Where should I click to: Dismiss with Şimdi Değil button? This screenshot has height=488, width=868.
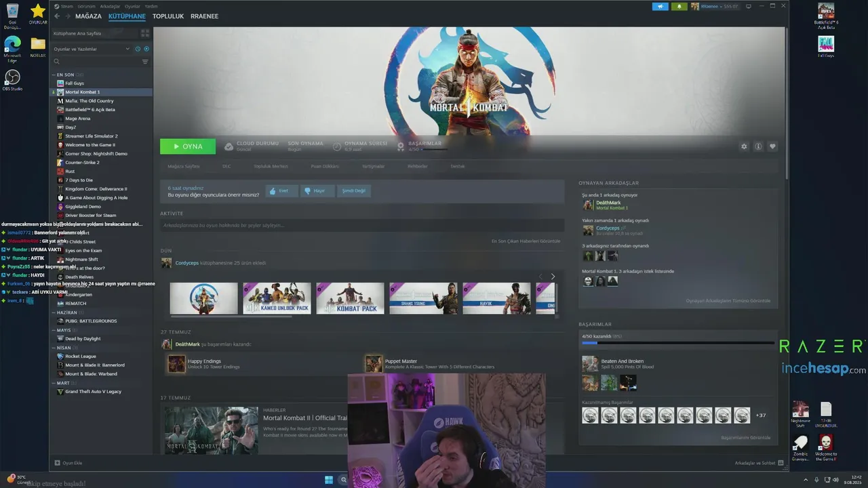tap(353, 191)
